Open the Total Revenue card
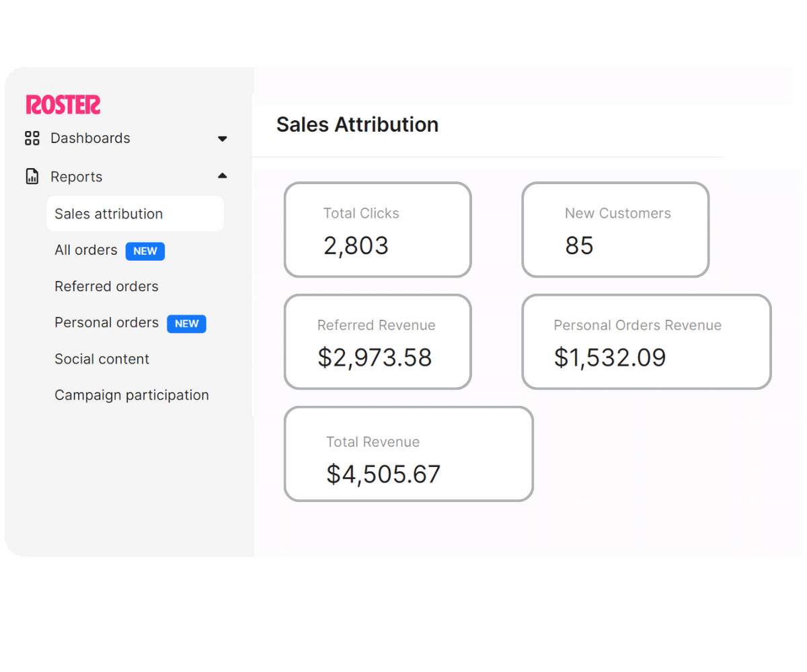 coord(408,454)
